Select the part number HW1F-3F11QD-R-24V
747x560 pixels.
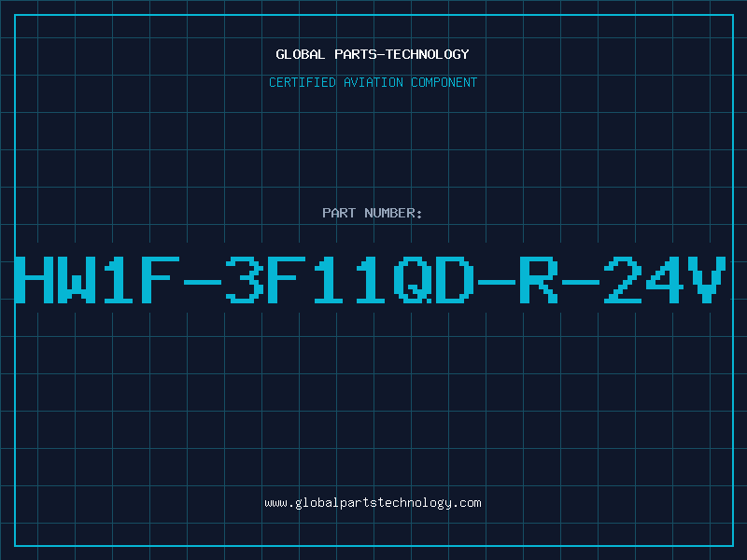click(x=371, y=280)
